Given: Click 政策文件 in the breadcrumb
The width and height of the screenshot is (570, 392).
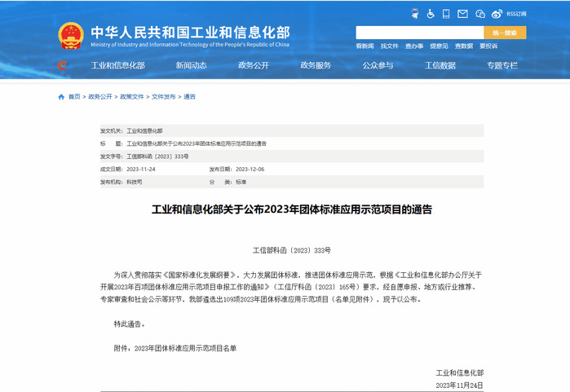Looking at the screenshot, I should (131, 97).
